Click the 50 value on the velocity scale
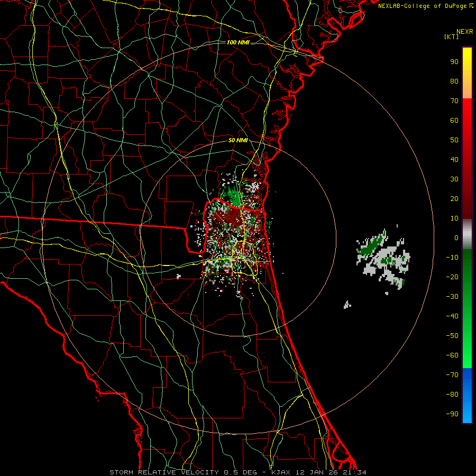 tap(454, 140)
